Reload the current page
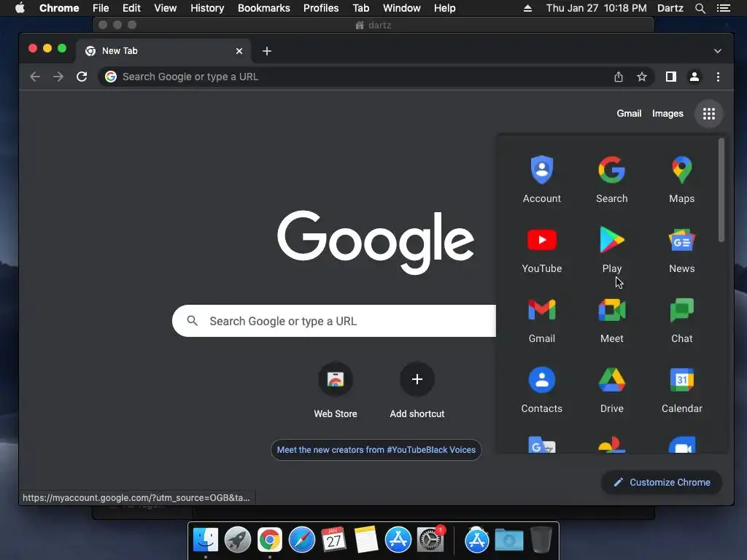The width and height of the screenshot is (747, 560). tap(82, 77)
